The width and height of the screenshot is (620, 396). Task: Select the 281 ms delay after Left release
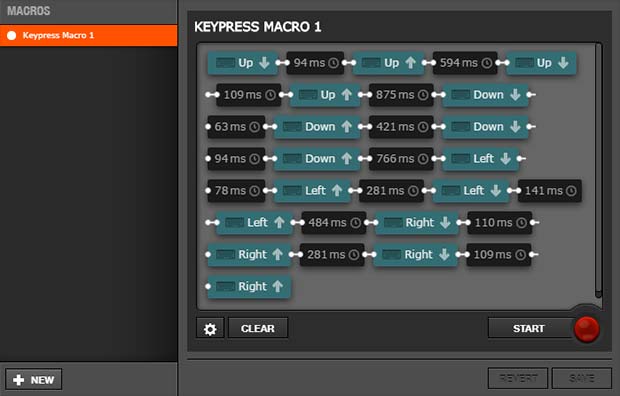[391, 191]
